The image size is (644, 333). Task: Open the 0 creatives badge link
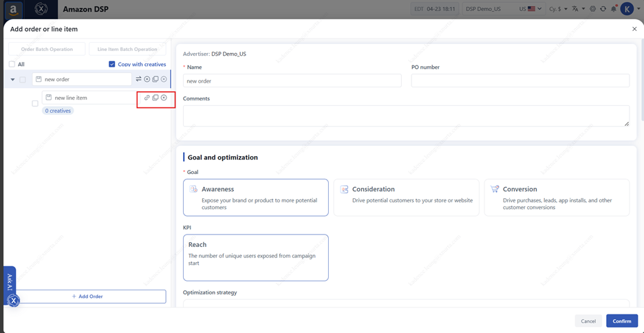click(58, 111)
